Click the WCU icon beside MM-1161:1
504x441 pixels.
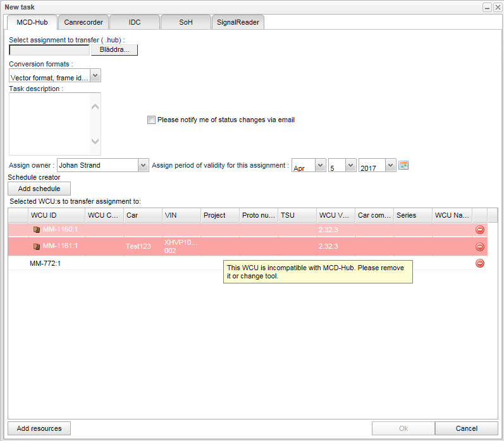(x=37, y=246)
